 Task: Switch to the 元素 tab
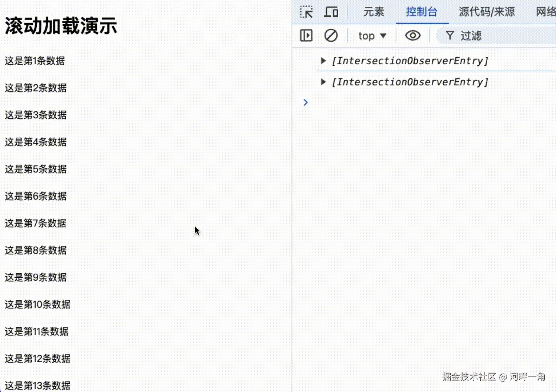(374, 12)
